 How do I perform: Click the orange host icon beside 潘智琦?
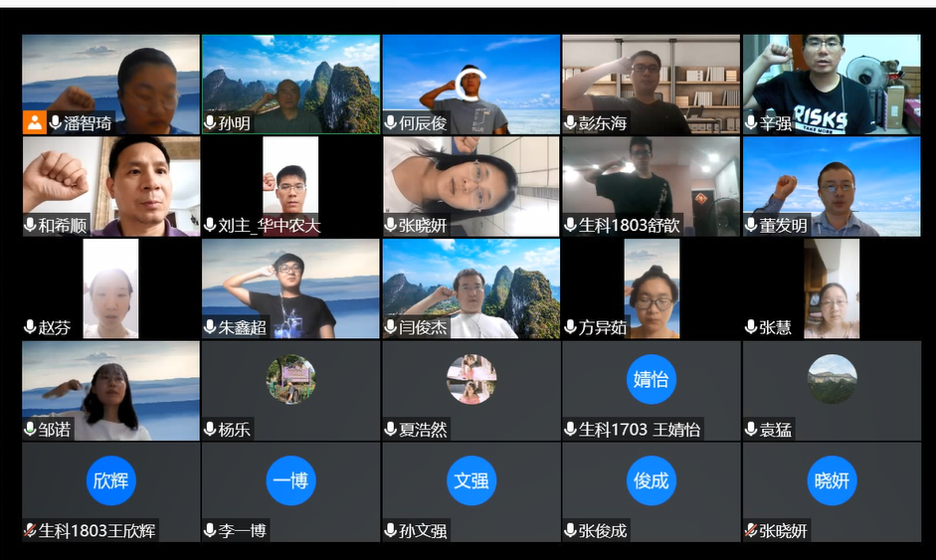click(x=35, y=123)
